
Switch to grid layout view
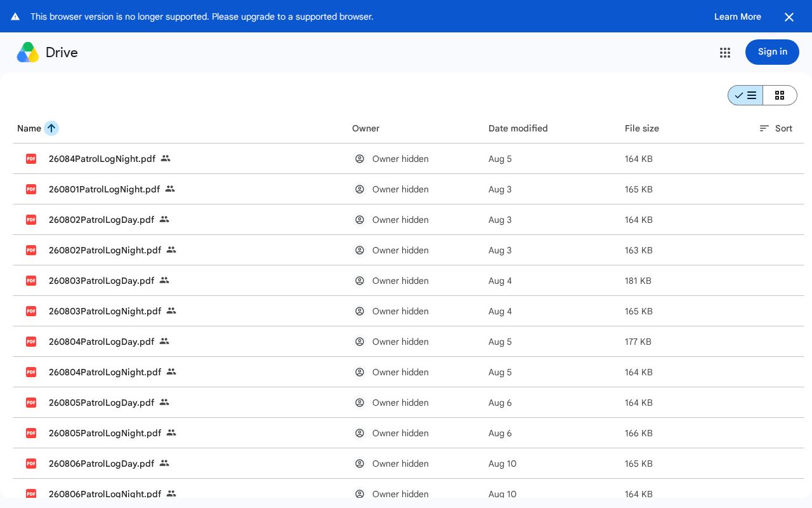(x=780, y=95)
